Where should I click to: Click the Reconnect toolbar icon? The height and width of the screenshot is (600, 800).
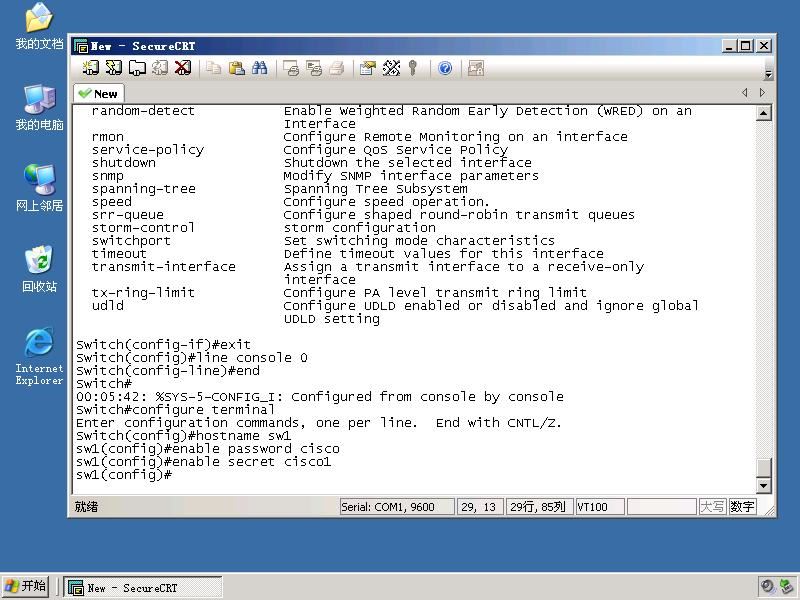coord(160,68)
